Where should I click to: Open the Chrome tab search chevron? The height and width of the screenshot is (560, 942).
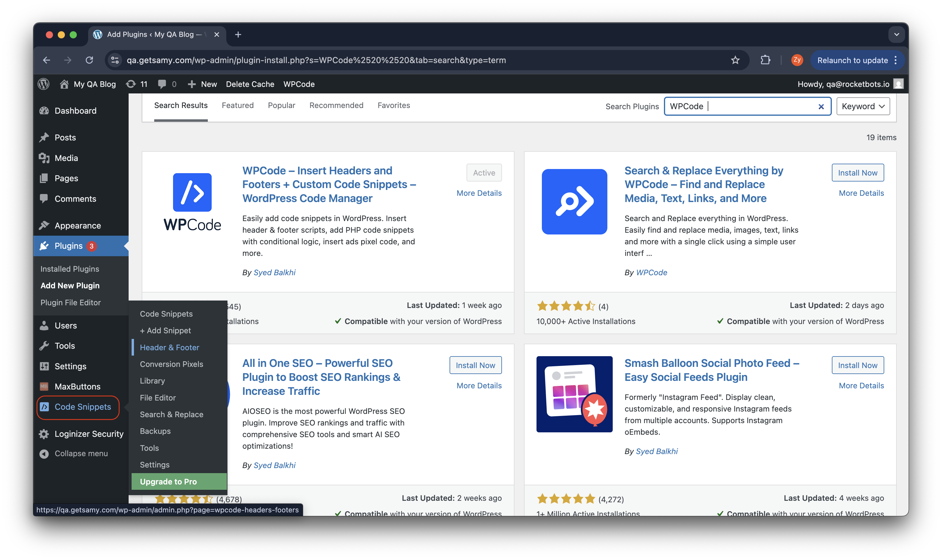[896, 35]
